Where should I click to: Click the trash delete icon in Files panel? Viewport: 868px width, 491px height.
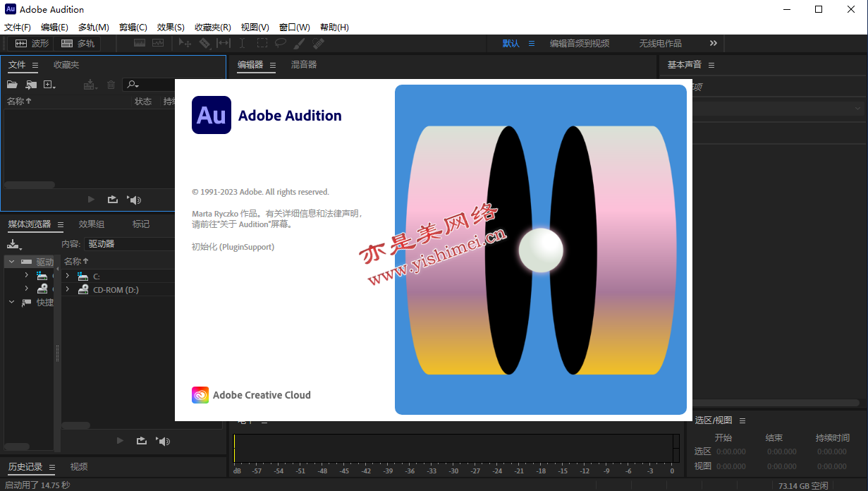click(x=111, y=85)
